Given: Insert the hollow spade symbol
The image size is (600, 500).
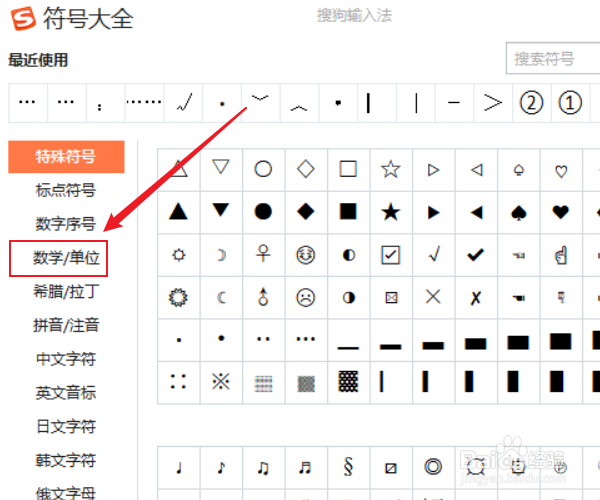Looking at the screenshot, I should [x=518, y=170].
